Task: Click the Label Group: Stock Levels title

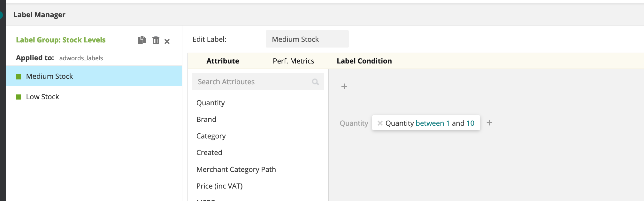Action: pyautogui.click(x=61, y=40)
